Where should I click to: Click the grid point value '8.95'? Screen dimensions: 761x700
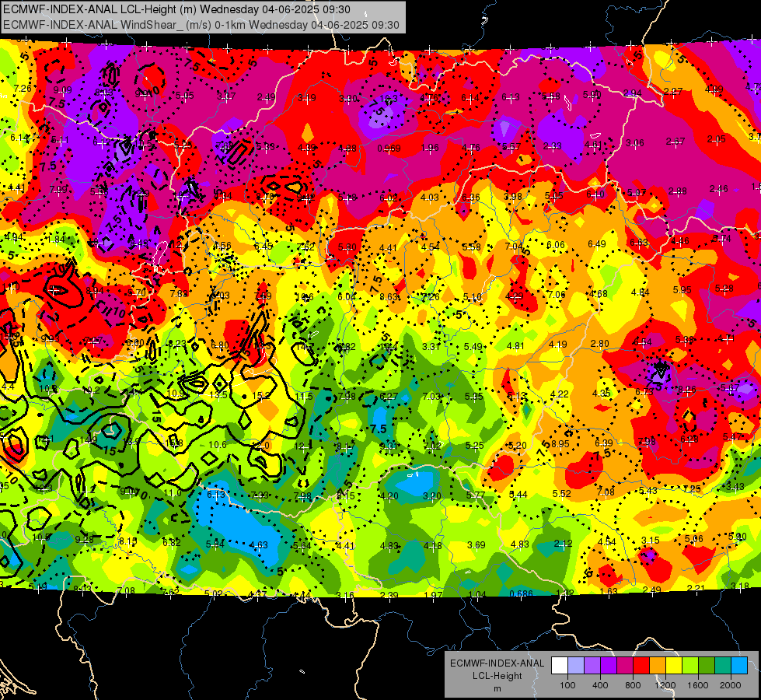click(x=560, y=443)
